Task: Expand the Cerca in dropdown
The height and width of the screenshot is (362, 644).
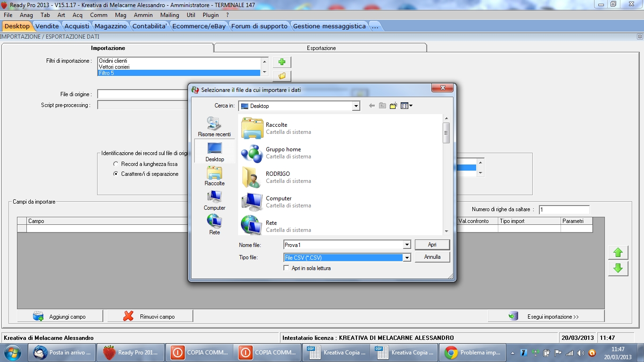Action: click(x=356, y=106)
